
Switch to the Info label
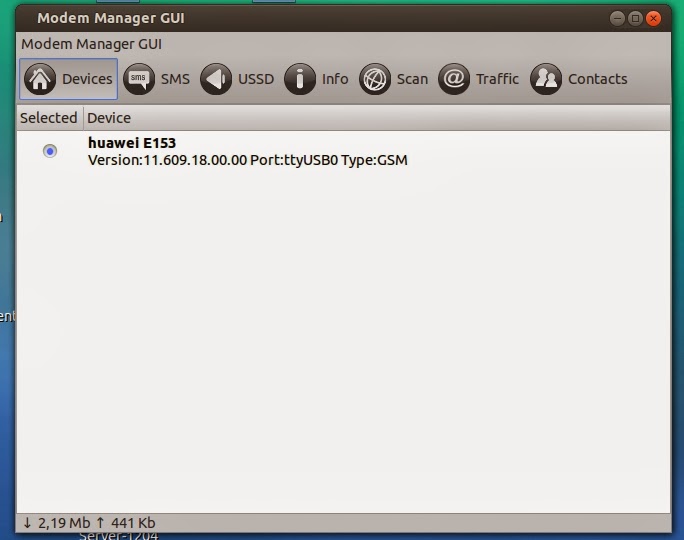click(335, 79)
